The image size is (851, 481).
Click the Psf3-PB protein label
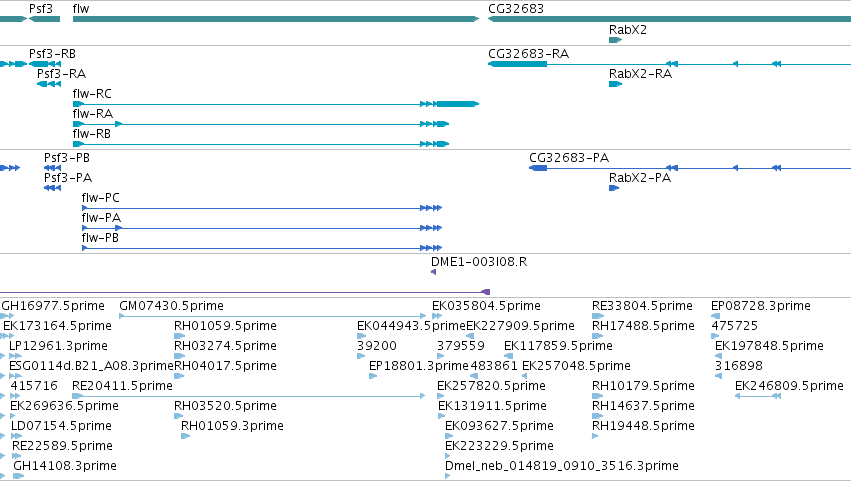67,158
